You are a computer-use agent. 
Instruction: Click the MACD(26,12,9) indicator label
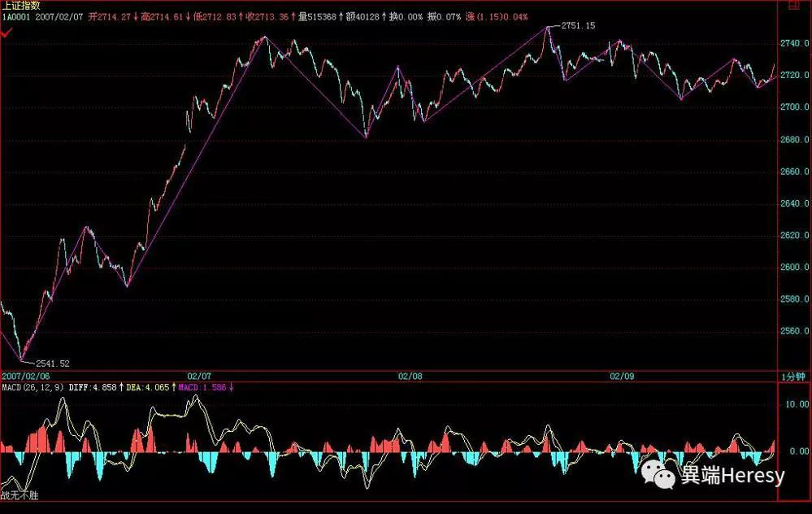tap(33, 387)
